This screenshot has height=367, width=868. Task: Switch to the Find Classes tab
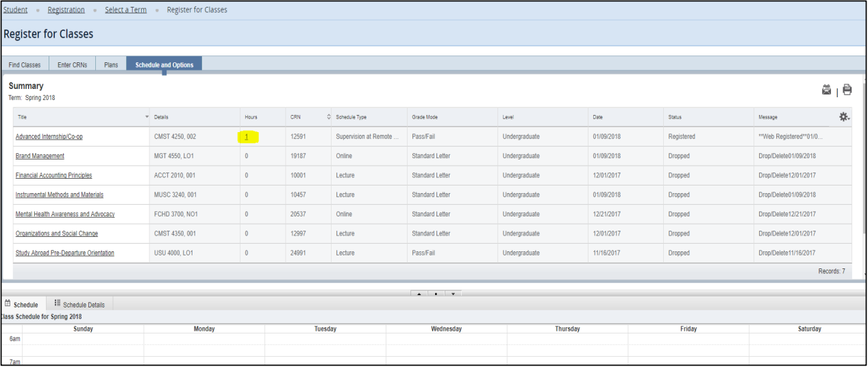(x=25, y=65)
